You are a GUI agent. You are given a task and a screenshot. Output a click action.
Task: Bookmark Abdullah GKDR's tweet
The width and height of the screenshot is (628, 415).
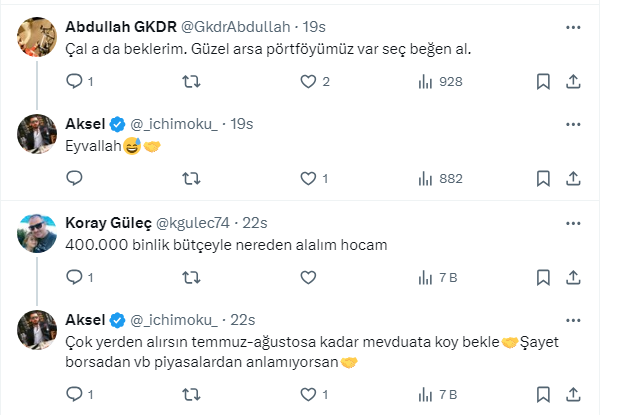542,82
